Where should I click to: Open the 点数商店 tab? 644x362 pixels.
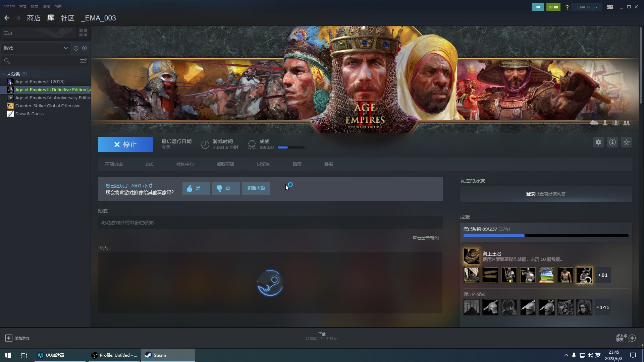225,164
